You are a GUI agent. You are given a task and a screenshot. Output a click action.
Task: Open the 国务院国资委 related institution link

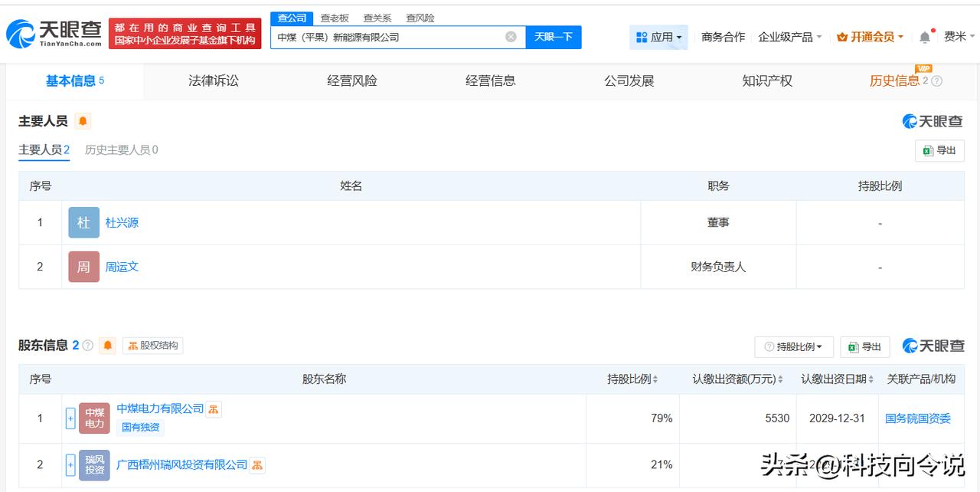[x=918, y=418]
